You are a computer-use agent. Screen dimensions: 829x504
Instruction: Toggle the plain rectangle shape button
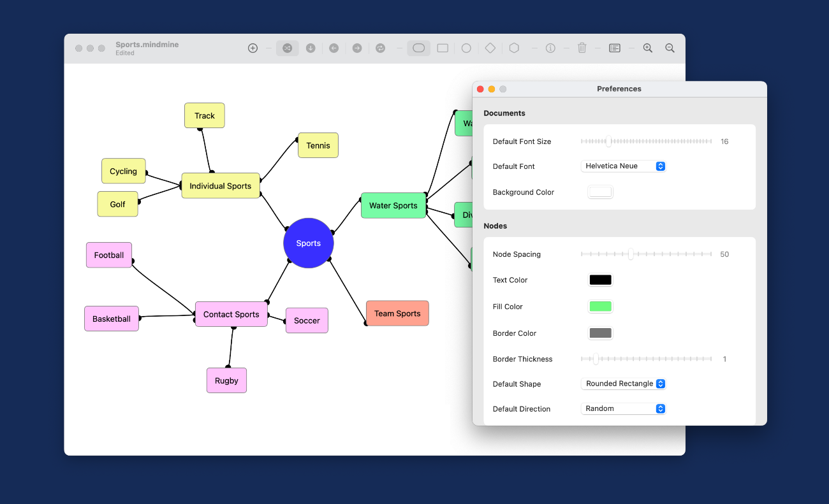click(x=443, y=48)
